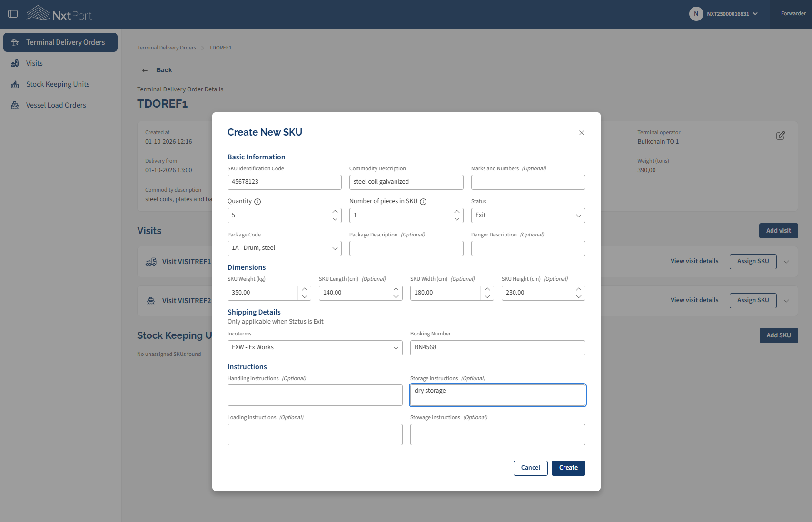The height and width of the screenshot is (522, 812).
Task: Click the VISITREF2 vessel icon
Action: click(151, 301)
